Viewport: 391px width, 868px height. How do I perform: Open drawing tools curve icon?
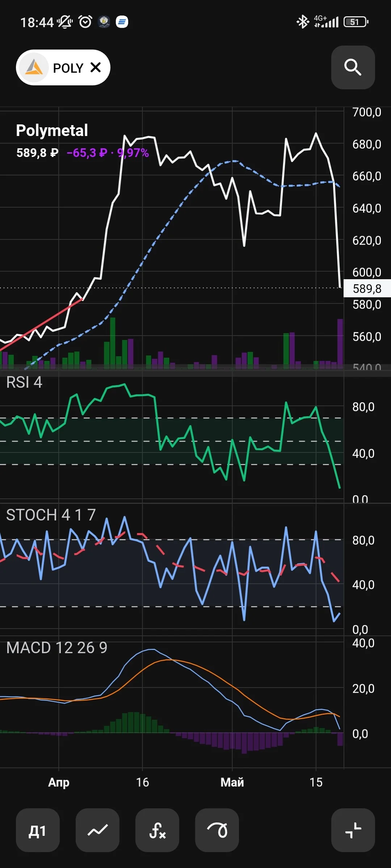point(217,830)
